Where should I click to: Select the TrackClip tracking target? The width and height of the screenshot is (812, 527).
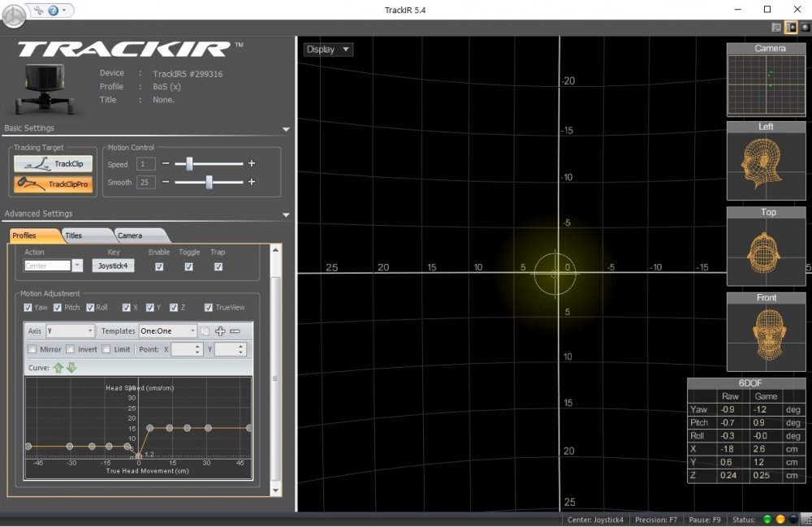click(53, 164)
